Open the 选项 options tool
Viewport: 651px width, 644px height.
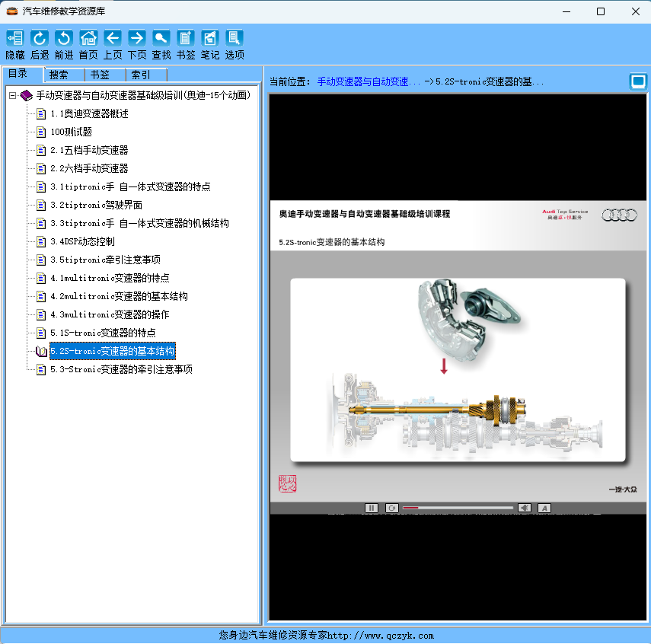235,38
